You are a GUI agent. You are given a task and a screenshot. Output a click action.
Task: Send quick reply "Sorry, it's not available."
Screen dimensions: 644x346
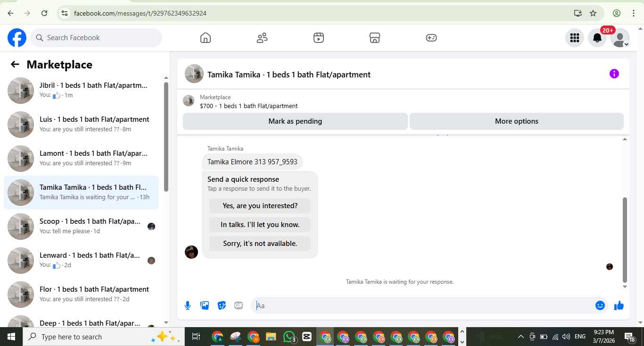pos(260,244)
